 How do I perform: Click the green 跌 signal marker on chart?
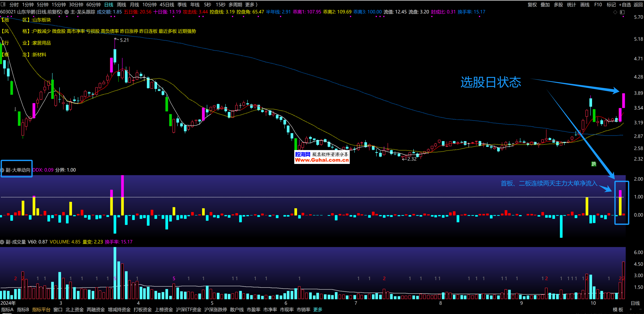click(x=594, y=164)
